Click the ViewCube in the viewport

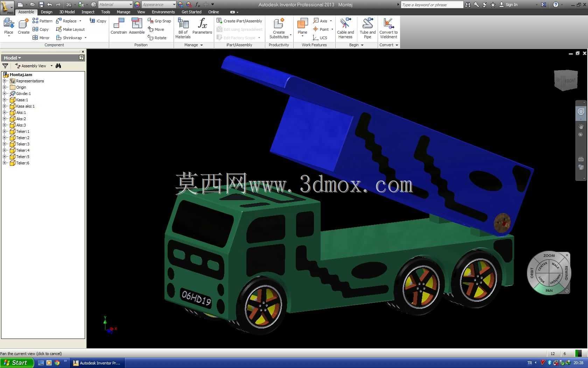point(565,80)
